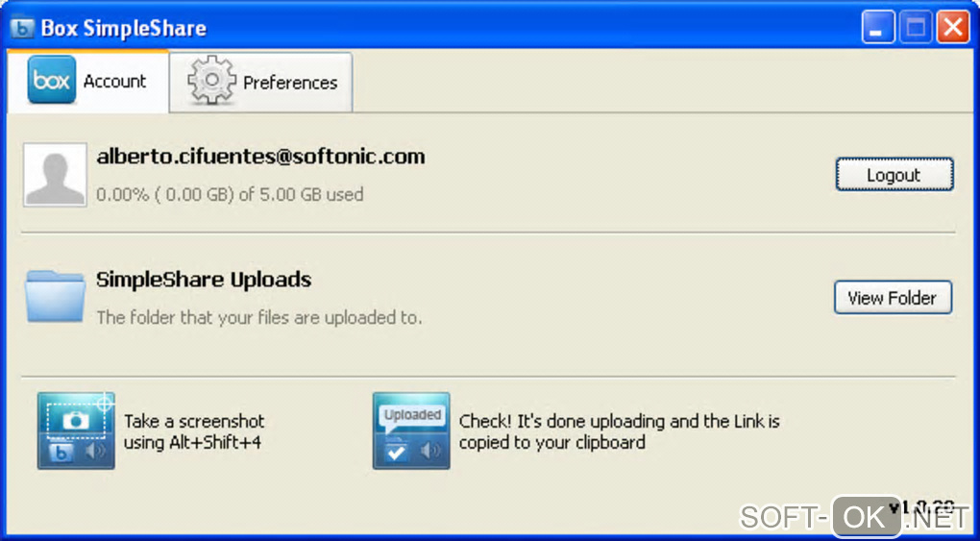
Task: Close the Box SimpleShare window
Action: click(953, 28)
